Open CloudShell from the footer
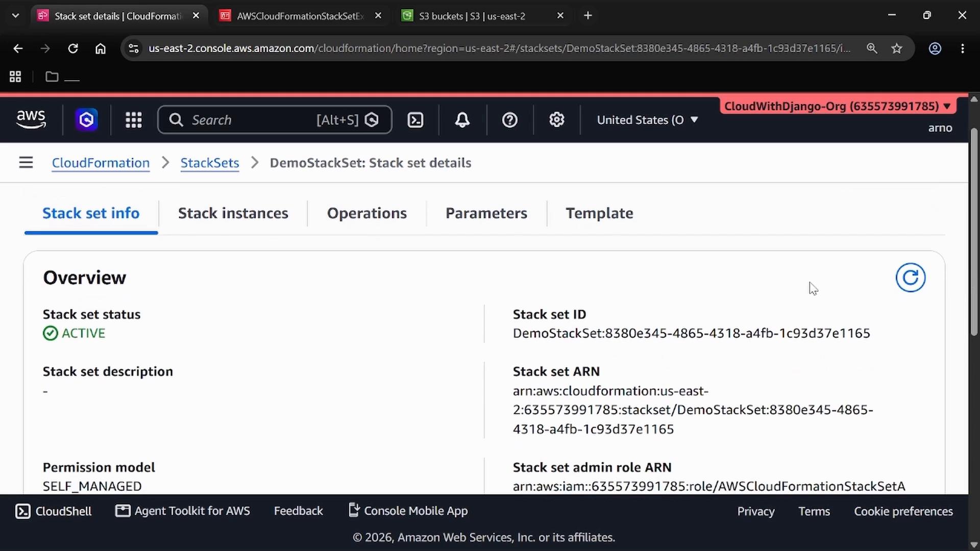This screenshot has width=980, height=551. coord(54,511)
